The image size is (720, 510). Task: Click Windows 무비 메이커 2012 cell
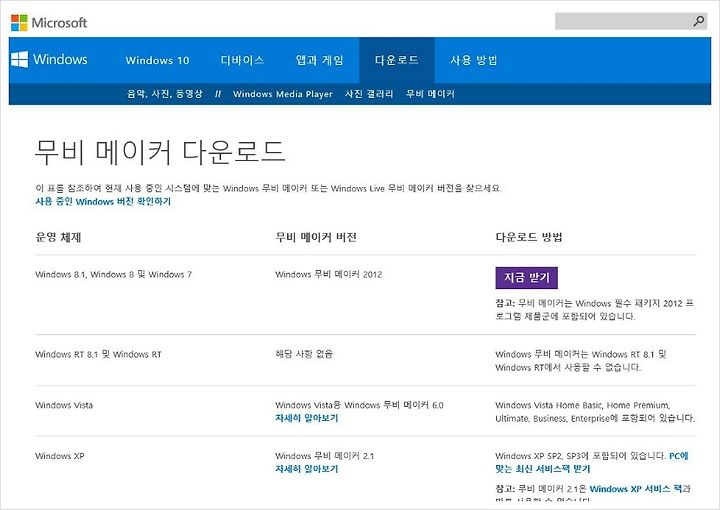328,275
